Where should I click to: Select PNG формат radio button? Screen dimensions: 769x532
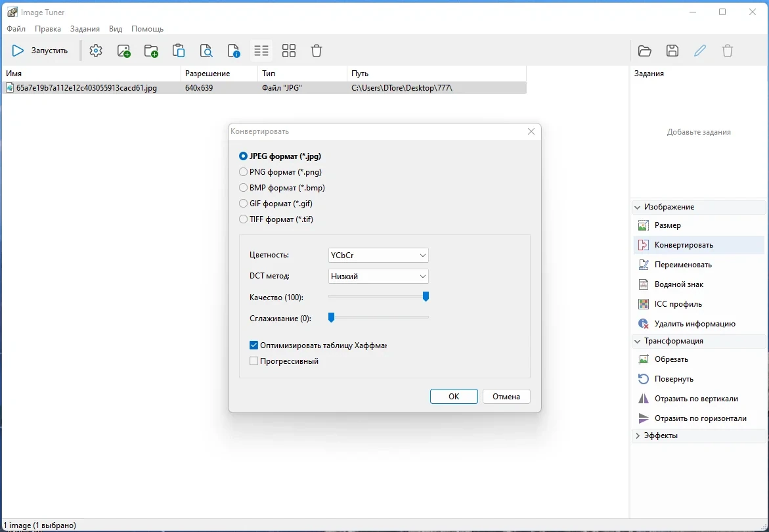[x=243, y=172]
